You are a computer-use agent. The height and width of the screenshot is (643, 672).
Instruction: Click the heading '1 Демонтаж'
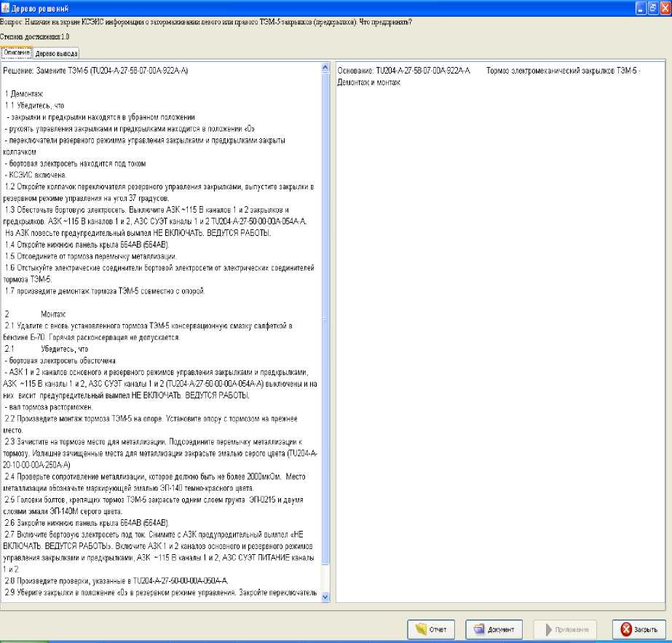pyautogui.click(x=23, y=93)
